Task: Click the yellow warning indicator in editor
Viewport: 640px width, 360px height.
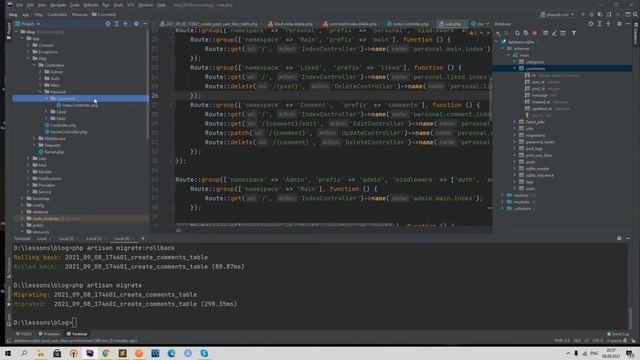Action: point(473,33)
